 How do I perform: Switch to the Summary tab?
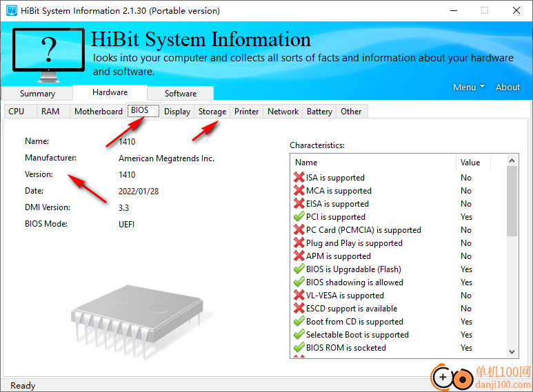[x=37, y=94]
